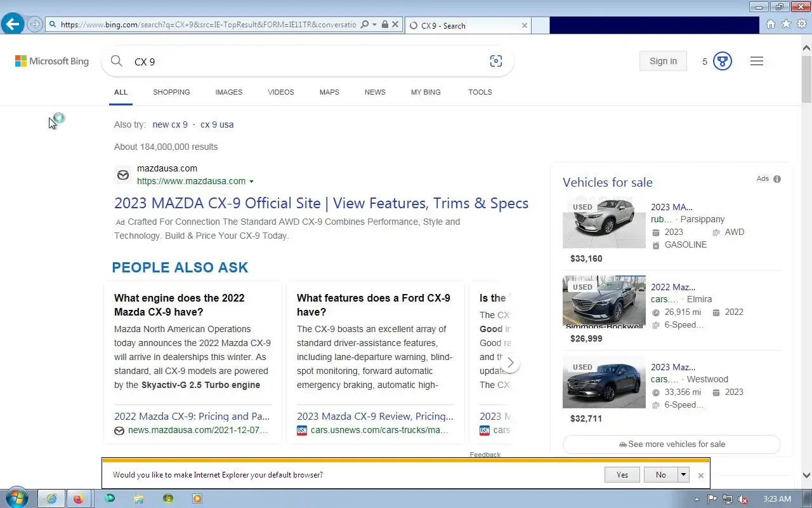The image size is (812, 508).
Task: Open visual search camera icon
Action: click(x=496, y=61)
